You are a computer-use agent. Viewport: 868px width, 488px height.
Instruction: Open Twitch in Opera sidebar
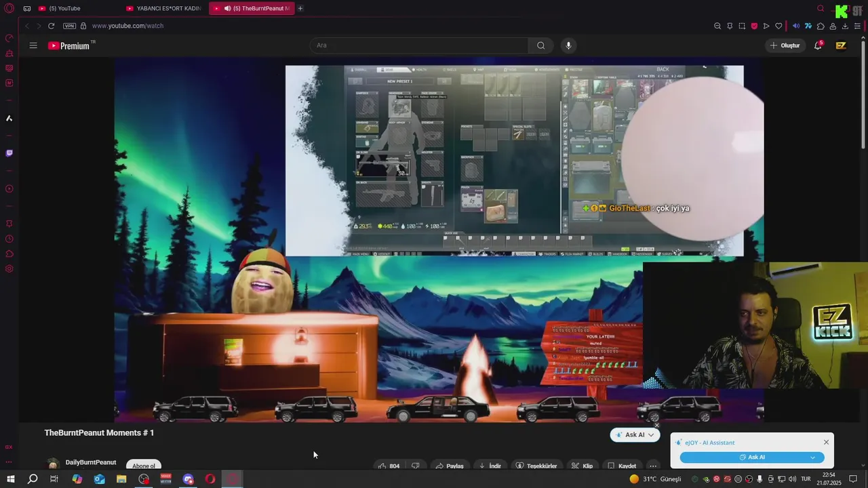pos(9,153)
